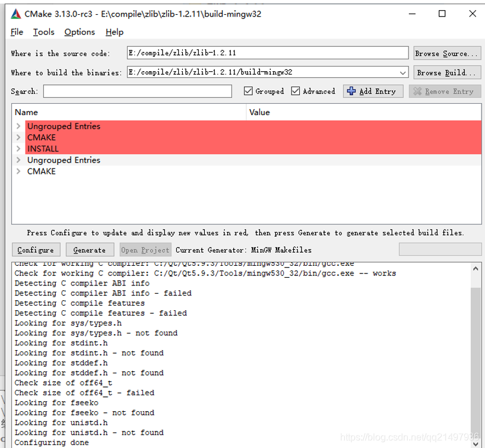This screenshot has height=448, width=485.
Task: Click output log scrollbar down arrow
Action: coord(476,444)
